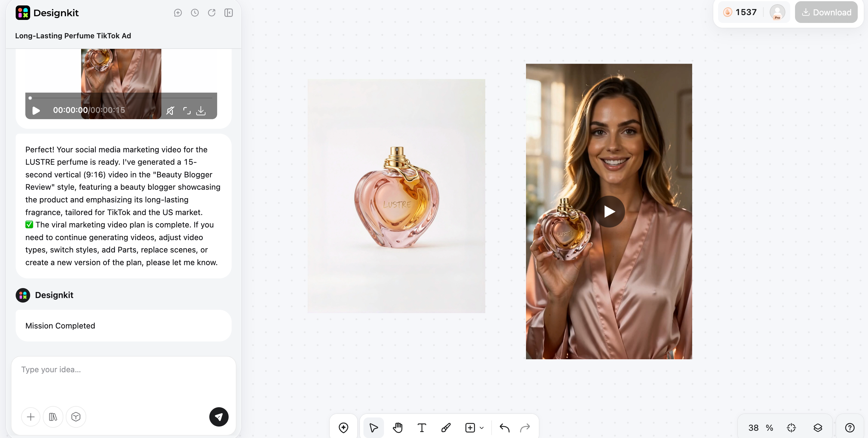Click the 38 % zoom level
This screenshot has height=438, width=868.
coord(761,427)
